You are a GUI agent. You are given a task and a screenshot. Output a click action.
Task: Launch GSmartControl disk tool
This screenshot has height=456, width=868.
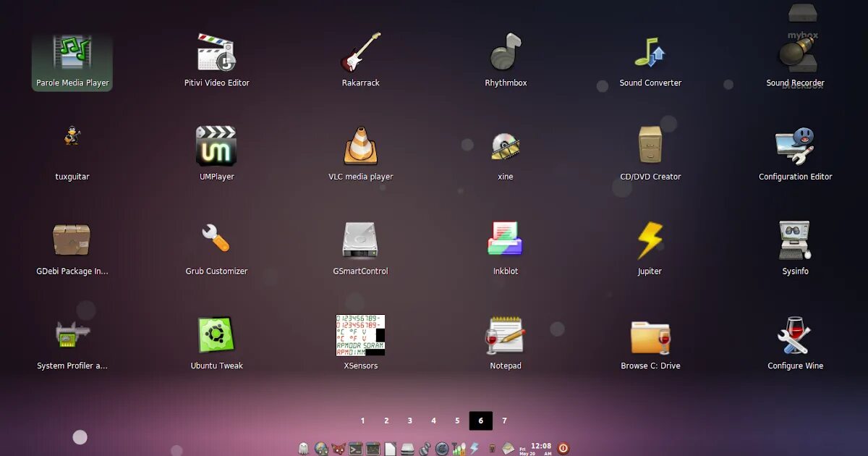click(361, 249)
